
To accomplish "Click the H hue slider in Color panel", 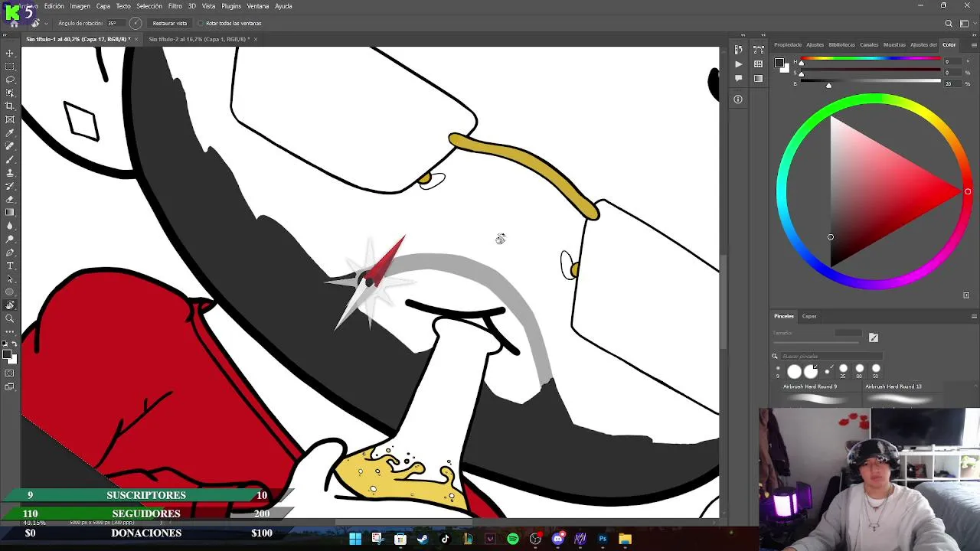I will coord(871,60).
